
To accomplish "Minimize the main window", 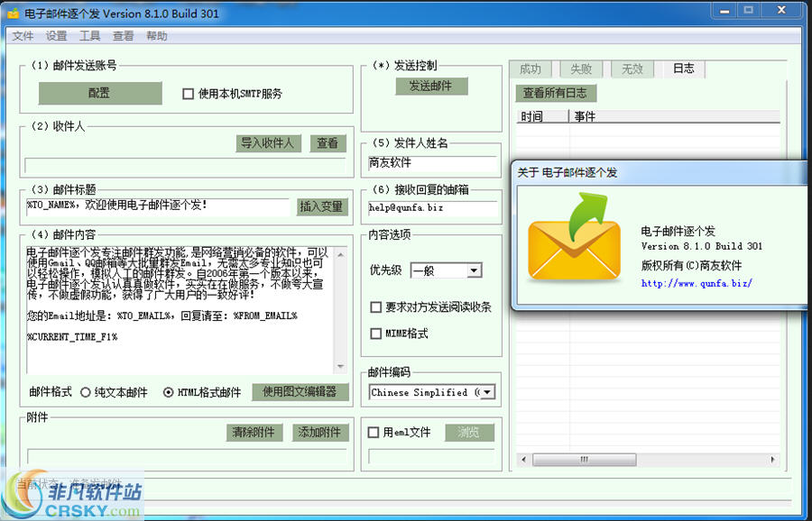I will pos(724,10).
